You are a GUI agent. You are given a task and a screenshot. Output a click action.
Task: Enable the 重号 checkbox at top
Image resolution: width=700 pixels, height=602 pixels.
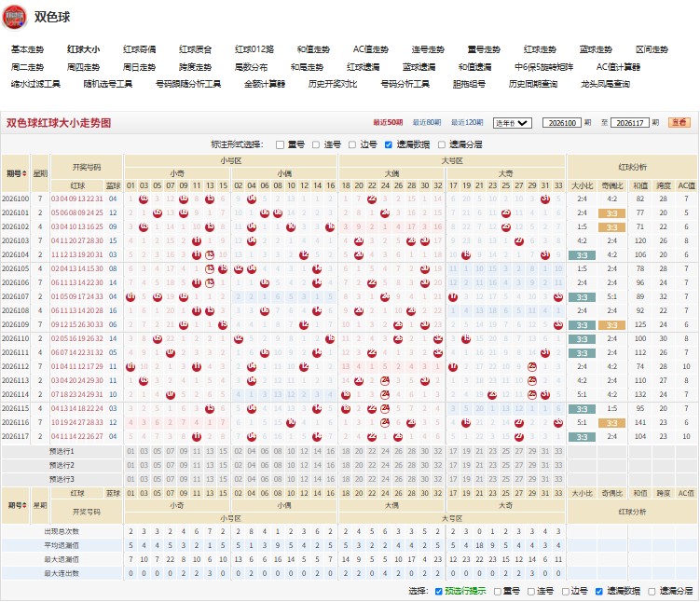[x=280, y=145]
